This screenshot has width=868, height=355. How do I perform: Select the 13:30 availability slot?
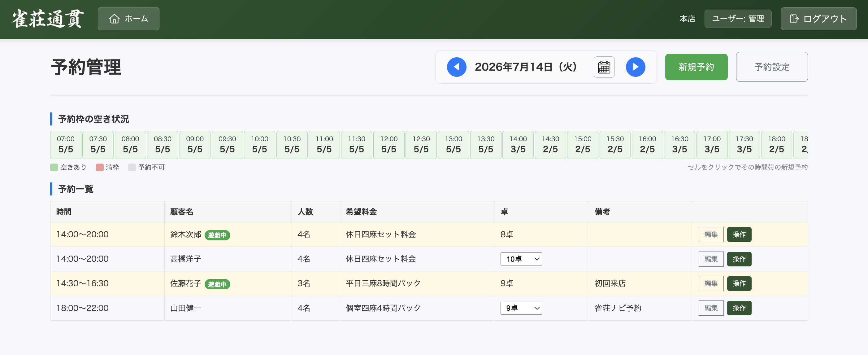486,145
